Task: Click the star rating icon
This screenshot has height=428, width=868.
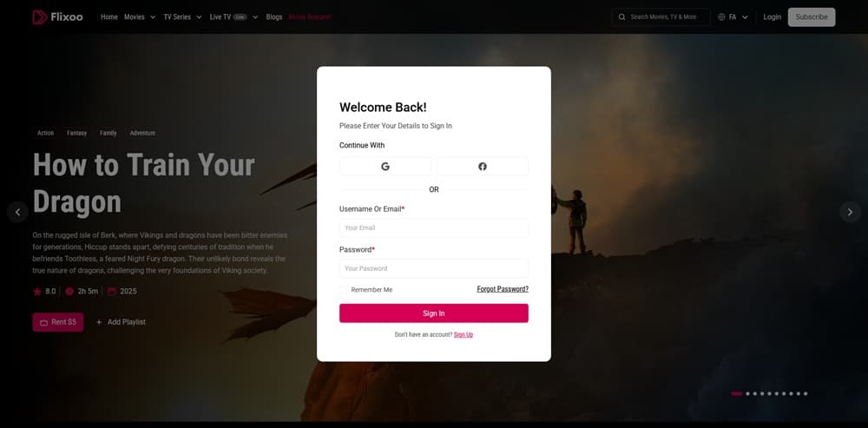Action: click(x=37, y=291)
